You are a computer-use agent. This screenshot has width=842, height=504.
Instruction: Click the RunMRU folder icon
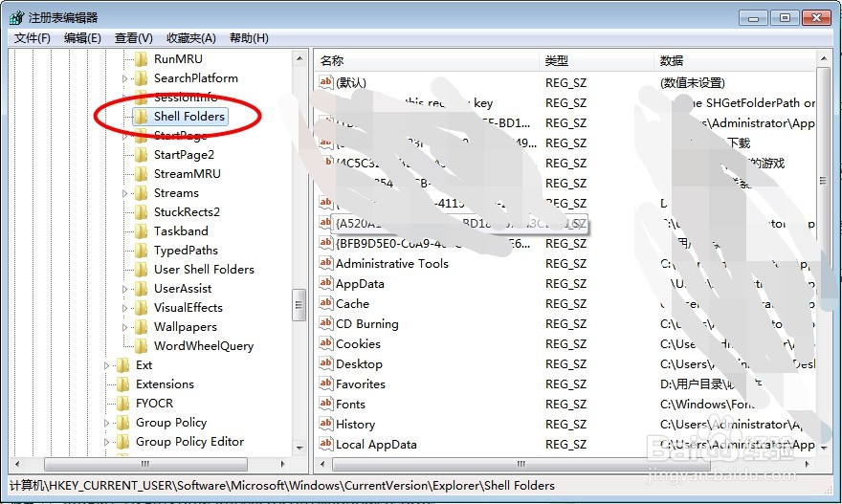pyautogui.click(x=141, y=58)
